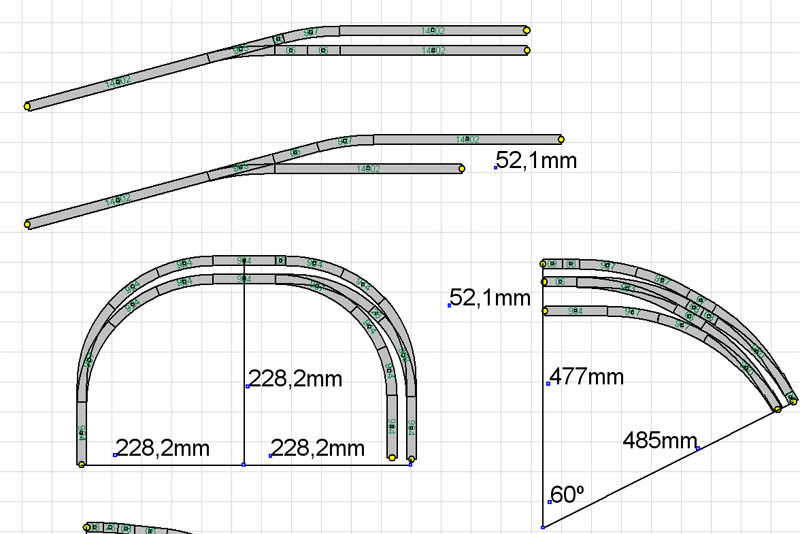Select the lower-right 14002 straight in top layout

click(x=433, y=50)
